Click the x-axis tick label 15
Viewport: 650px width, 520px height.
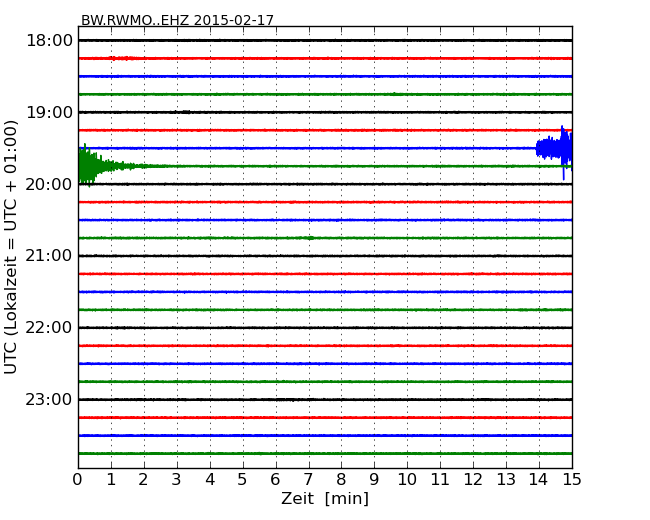[572, 480]
